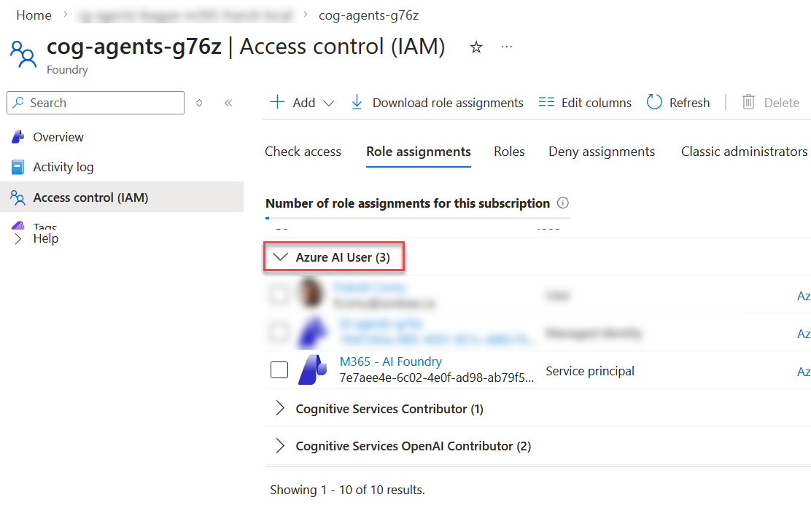Viewport: 811px width, 532px height.
Task: Check the managed identity row checkbox
Action: click(x=279, y=332)
